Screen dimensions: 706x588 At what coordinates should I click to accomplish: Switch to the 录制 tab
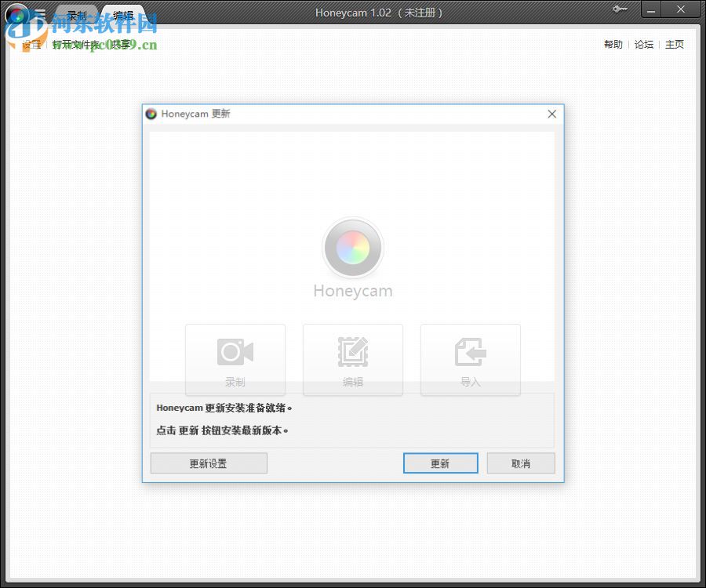[76, 13]
